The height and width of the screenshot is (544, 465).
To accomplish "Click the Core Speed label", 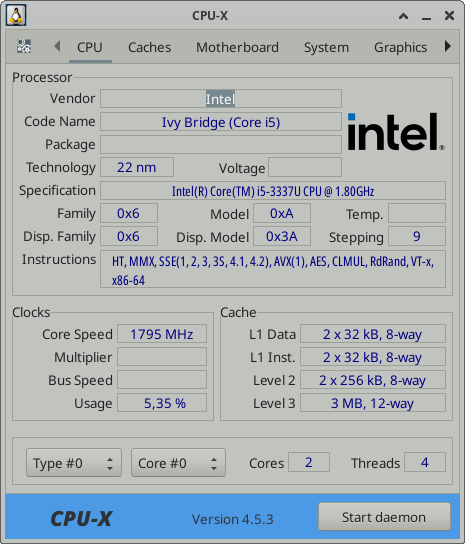I will click(77, 334).
